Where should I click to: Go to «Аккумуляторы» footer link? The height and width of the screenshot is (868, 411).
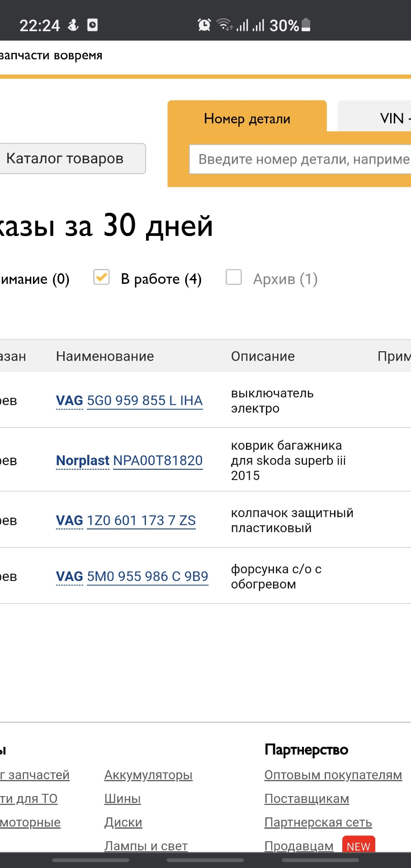148,775
